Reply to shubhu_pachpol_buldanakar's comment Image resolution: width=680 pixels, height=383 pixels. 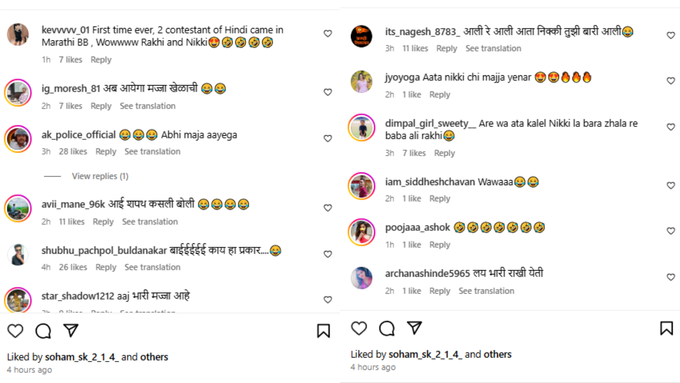pos(106,267)
